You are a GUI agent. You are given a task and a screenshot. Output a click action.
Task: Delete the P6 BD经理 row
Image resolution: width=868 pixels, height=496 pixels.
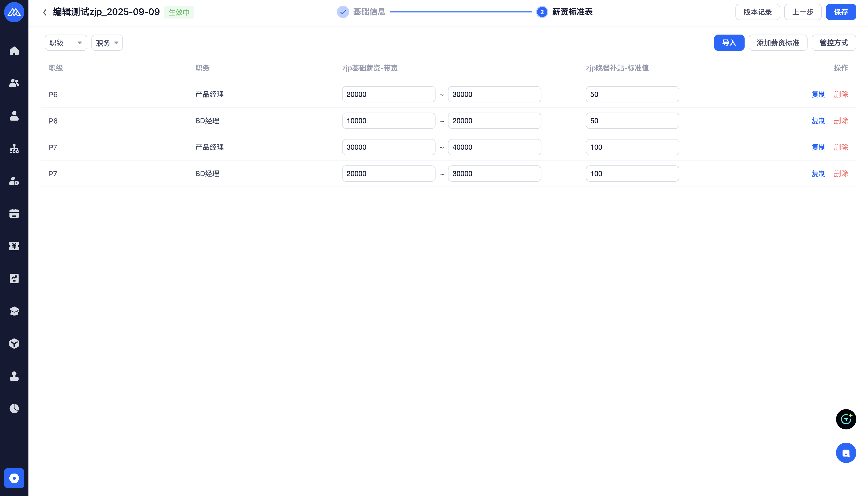point(841,121)
